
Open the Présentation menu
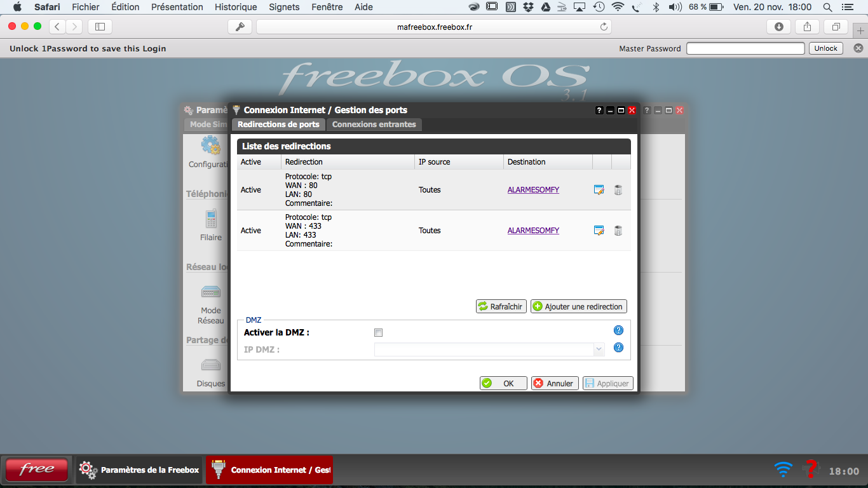click(x=177, y=7)
